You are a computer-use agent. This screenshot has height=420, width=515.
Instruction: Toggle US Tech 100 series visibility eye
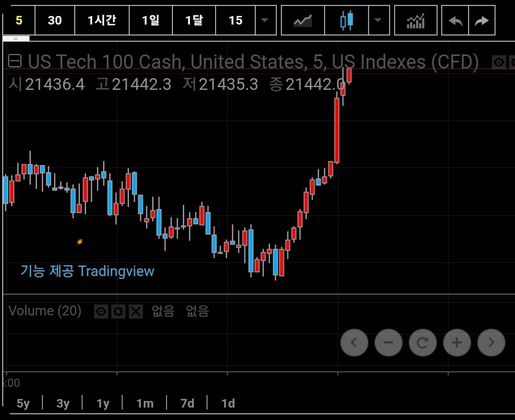[499, 62]
